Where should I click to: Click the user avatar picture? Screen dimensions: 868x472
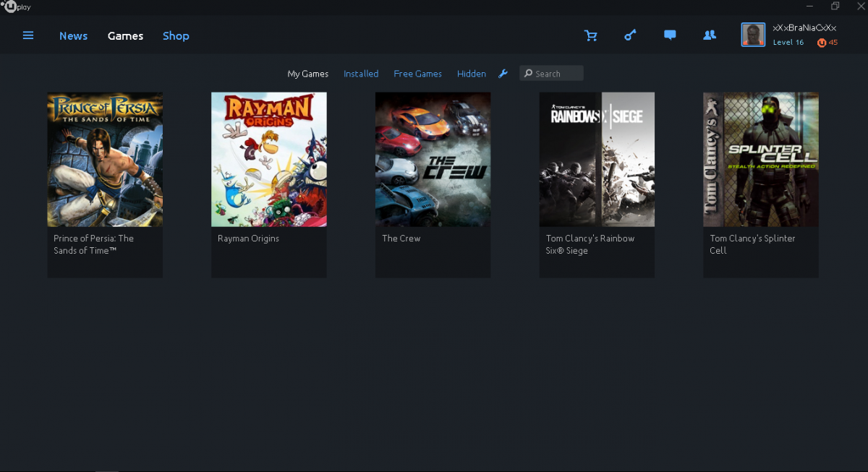pos(753,35)
